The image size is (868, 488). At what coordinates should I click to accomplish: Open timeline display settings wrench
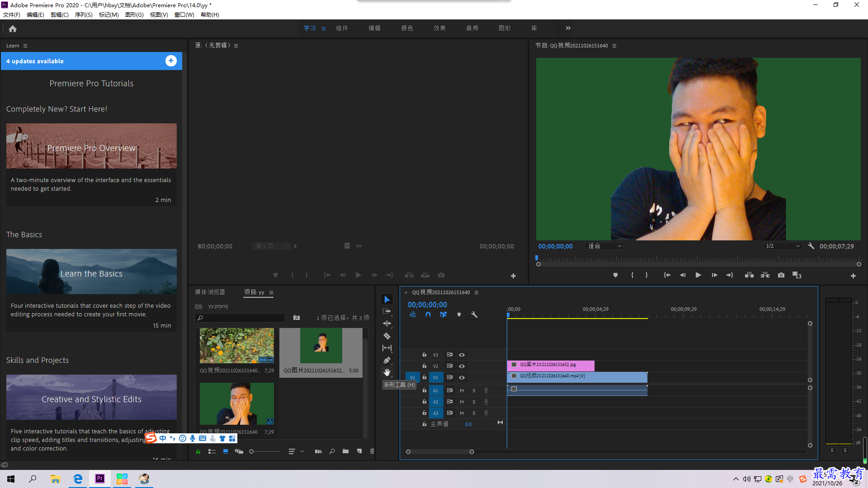click(474, 314)
